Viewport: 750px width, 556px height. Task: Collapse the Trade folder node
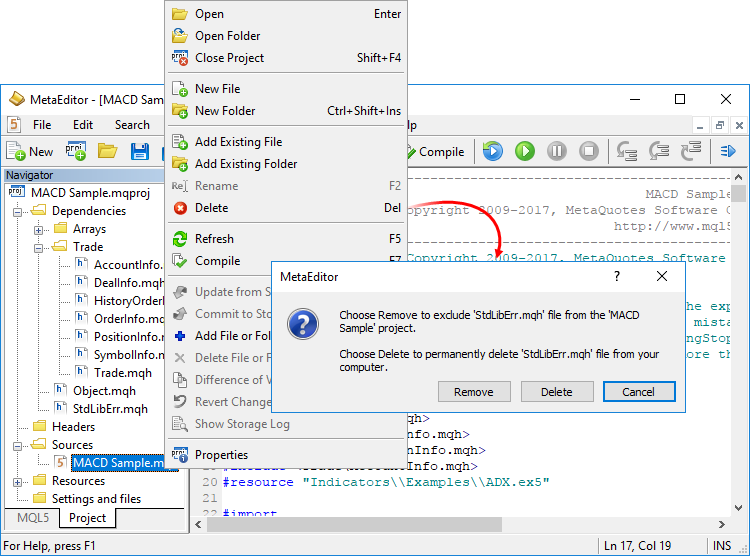[x=39, y=248]
